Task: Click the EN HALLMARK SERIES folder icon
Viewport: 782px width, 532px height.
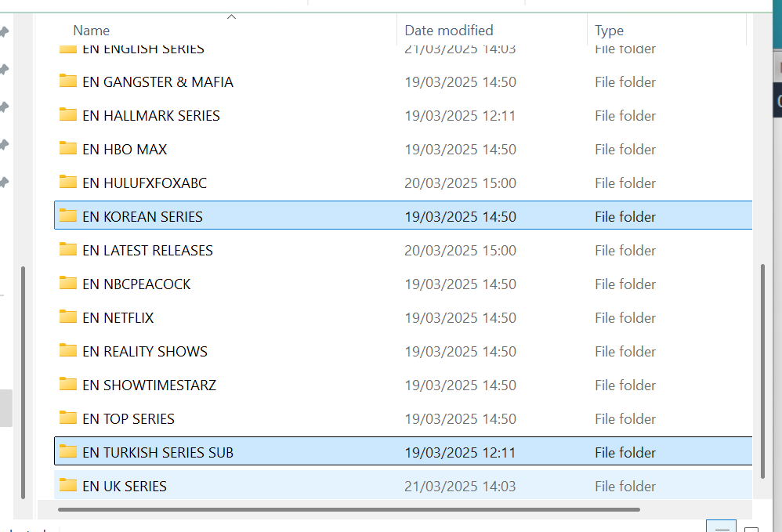Action: click(68, 115)
